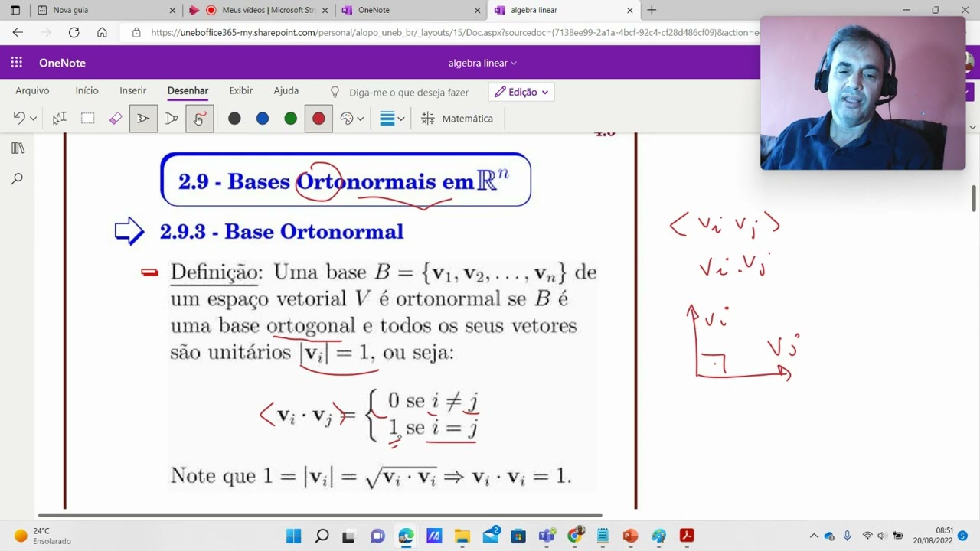Viewport: 980px width, 551px height.
Task: Switch to the Exibir ribbon tab
Action: pyautogui.click(x=240, y=90)
